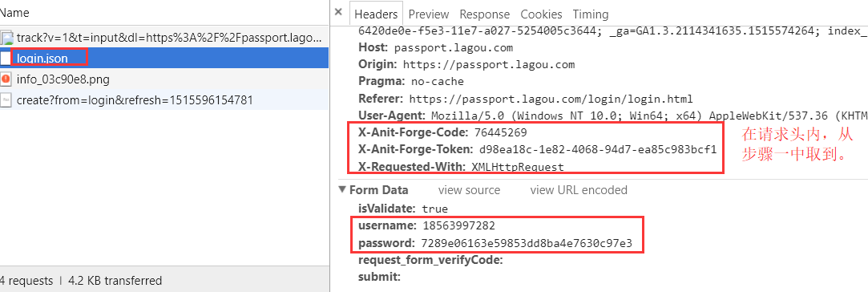
Task: Click the isValidate true value
Action: (434, 209)
